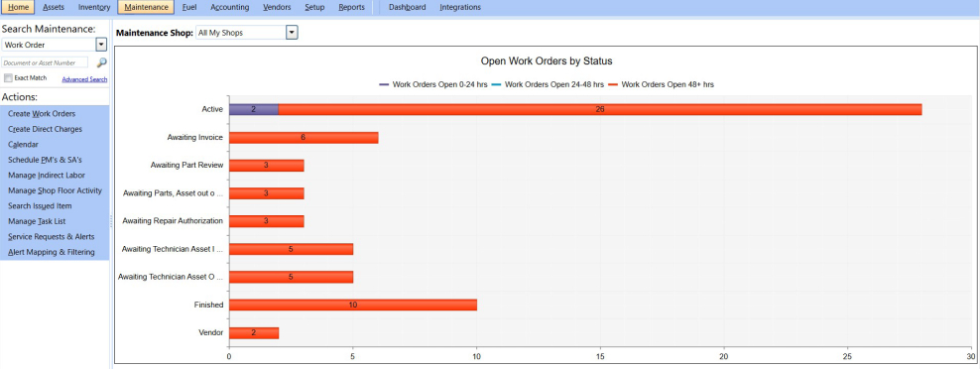
Task: Click the red Active bar segment showing 26
Action: (600, 109)
